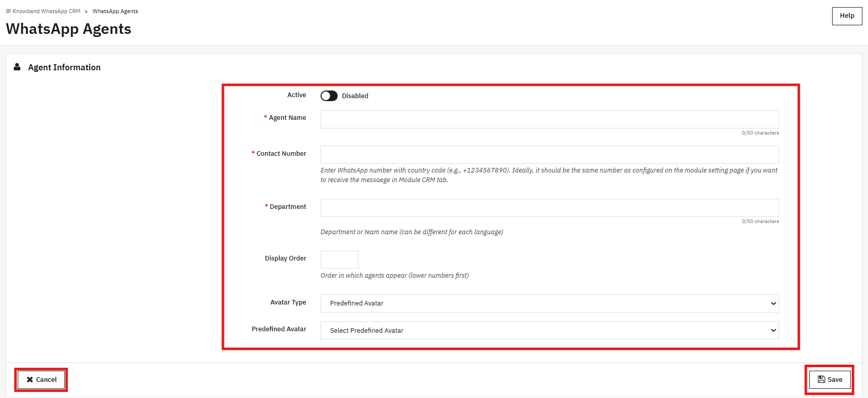Click into the Contact Number field
Screen dimensions: 868x398
click(550, 155)
